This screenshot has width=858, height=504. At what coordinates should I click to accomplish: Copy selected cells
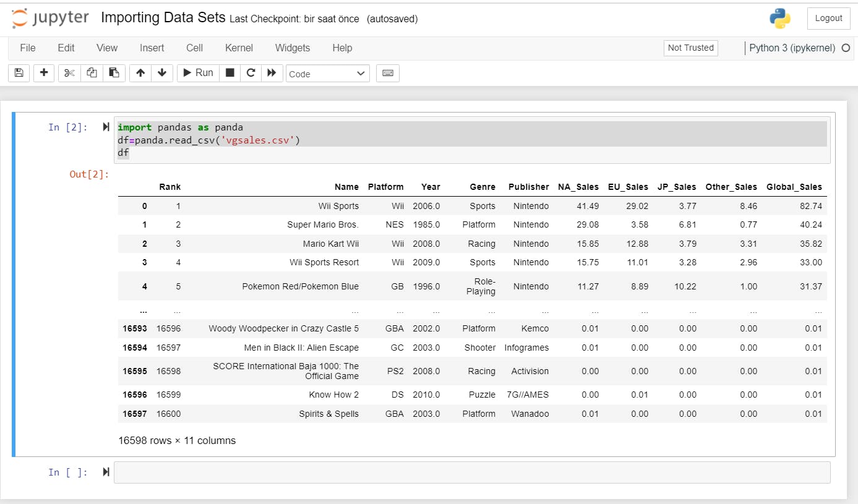point(92,73)
